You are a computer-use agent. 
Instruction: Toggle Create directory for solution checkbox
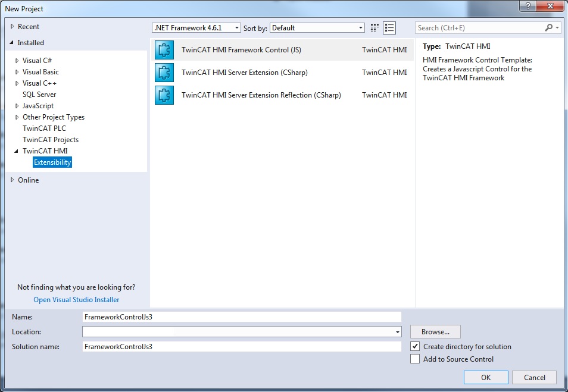[x=415, y=346]
